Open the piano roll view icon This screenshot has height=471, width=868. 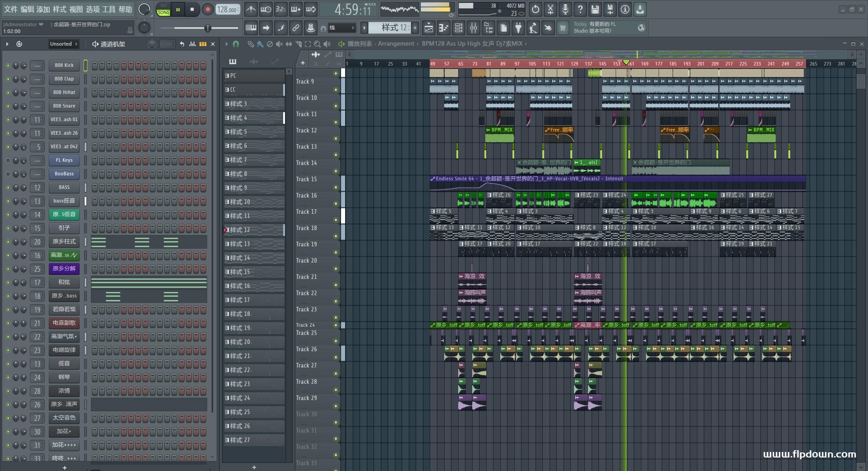(x=443, y=28)
